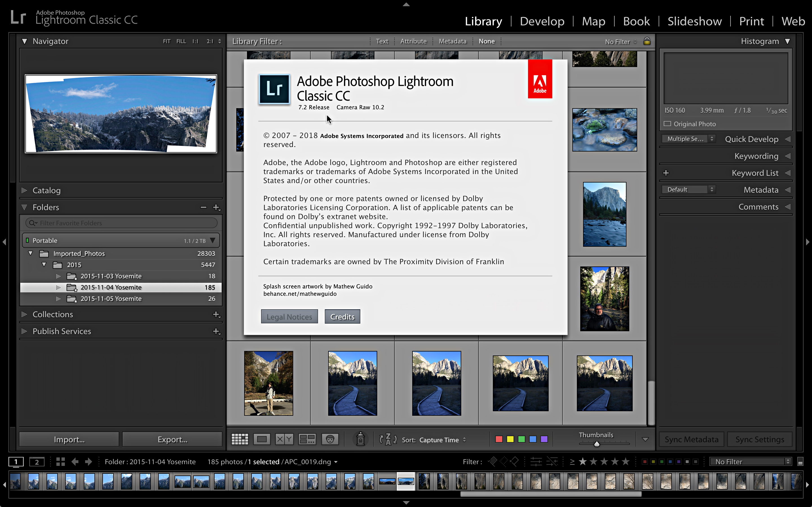Toggle the Original Photo checkbox

667,124
